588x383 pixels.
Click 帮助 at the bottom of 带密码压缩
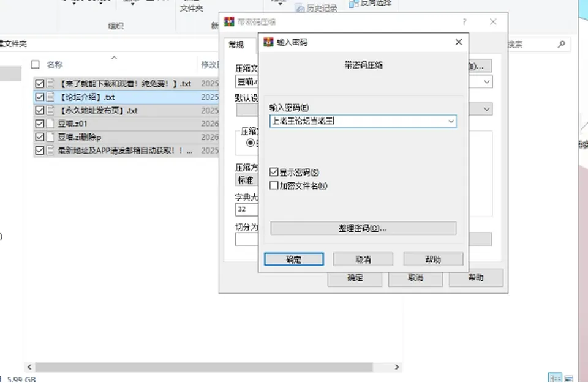[x=476, y=278]
